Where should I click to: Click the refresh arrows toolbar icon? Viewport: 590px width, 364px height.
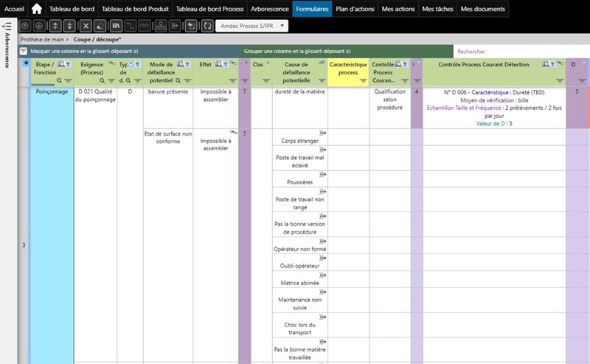(x=207, y=26)
